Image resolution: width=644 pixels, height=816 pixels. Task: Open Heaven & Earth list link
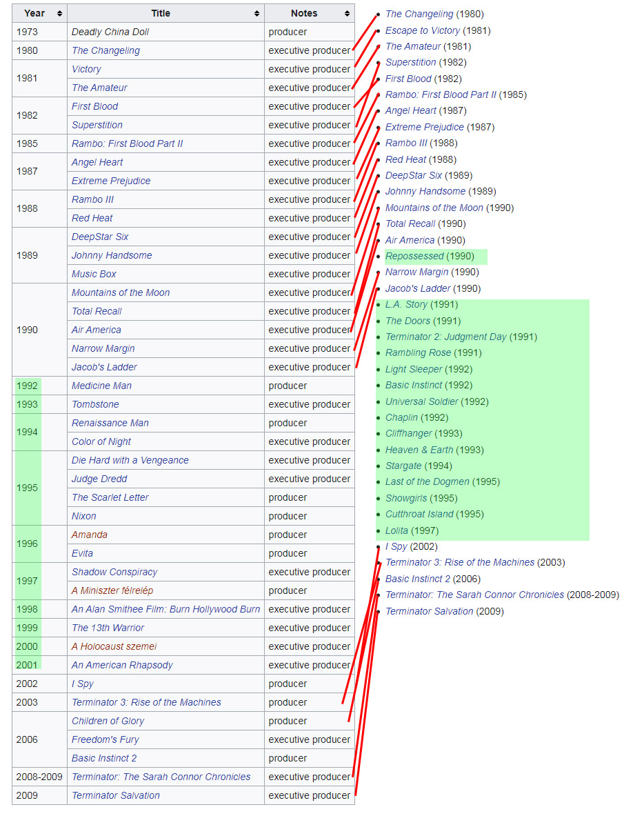point(419,450)
